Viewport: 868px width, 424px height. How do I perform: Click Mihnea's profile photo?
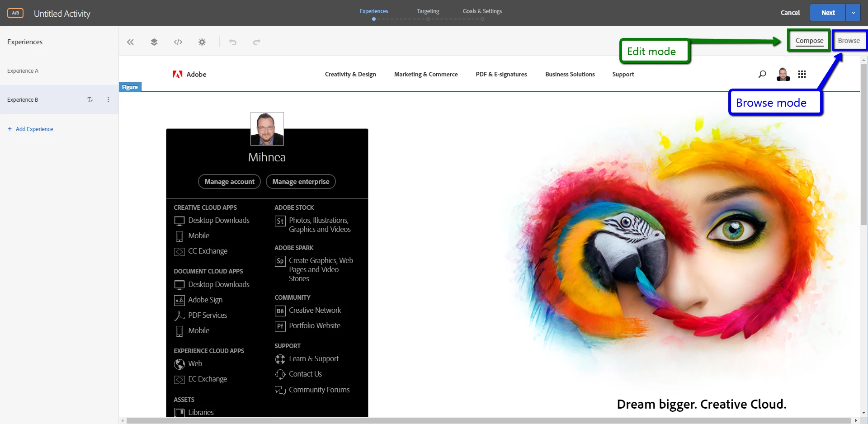point(267,129)
